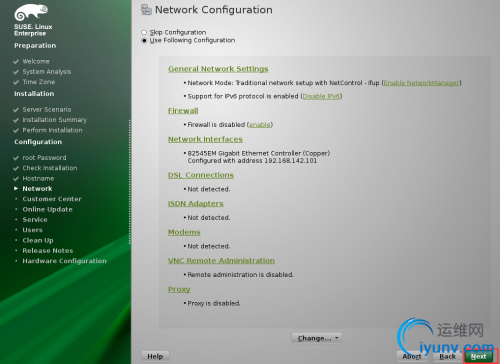Image resolution: width=500 pixels, height=364 pixels.
Task: Click the Check Installation step
Action: click(x=50, y=168)
